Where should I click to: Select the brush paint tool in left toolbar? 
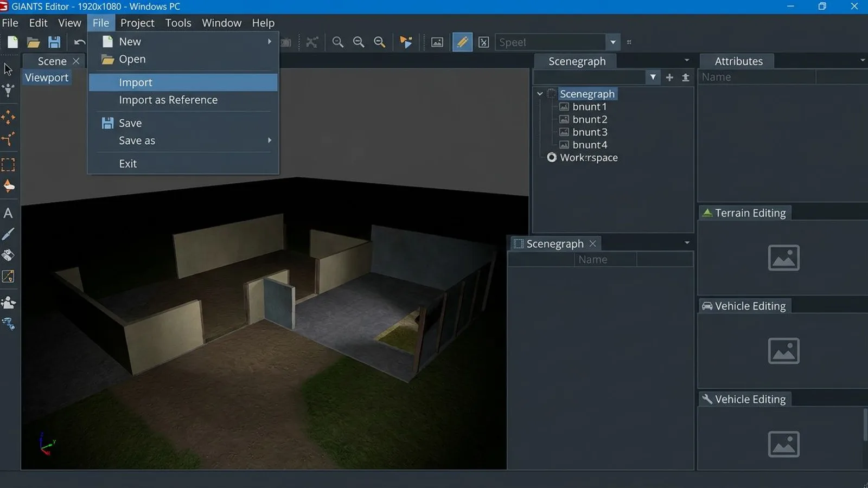coord(8,234)
